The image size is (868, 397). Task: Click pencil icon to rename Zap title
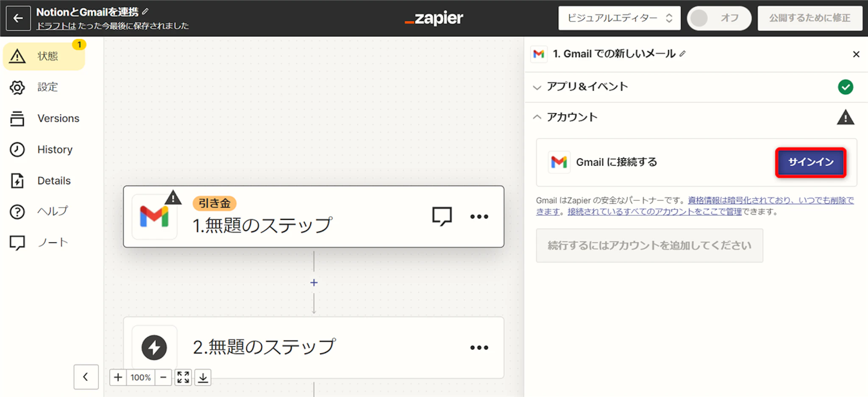click(x=145, y=11)
